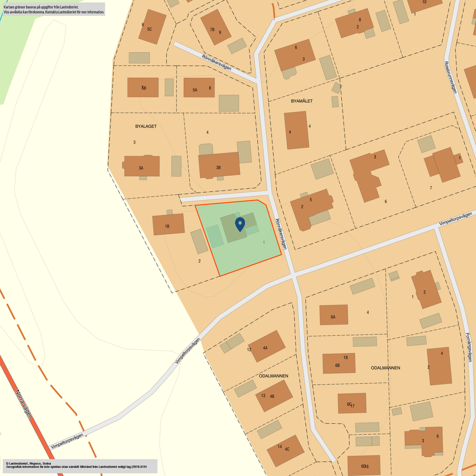Click the BYALAGET block label
Screen dimensions: 476x476
click(146, 126)
